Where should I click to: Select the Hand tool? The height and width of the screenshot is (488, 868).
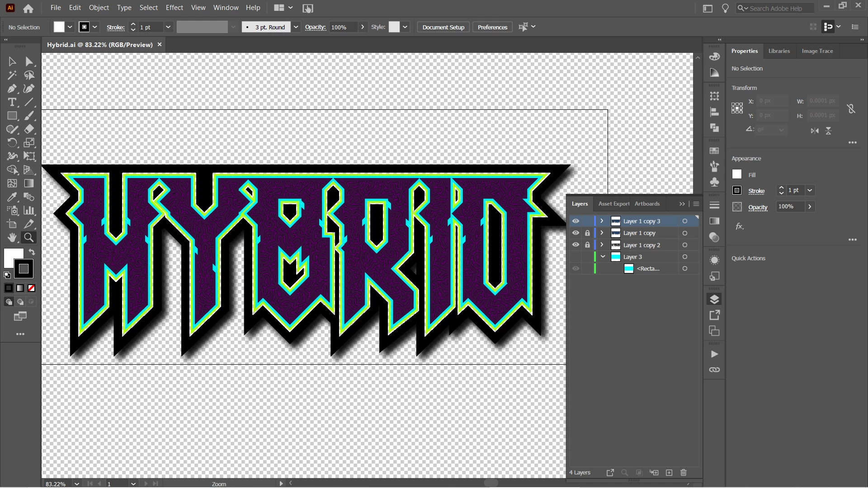12,238
